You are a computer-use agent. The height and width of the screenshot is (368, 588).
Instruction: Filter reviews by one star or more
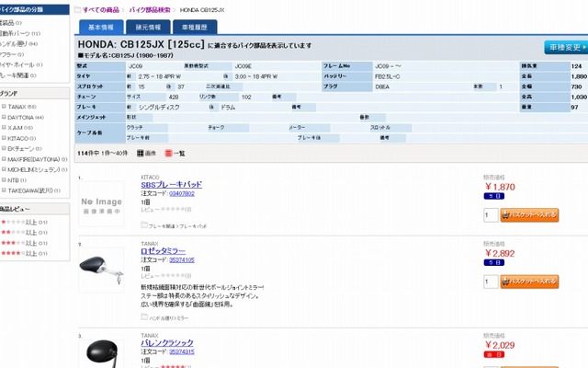point(24,222)
